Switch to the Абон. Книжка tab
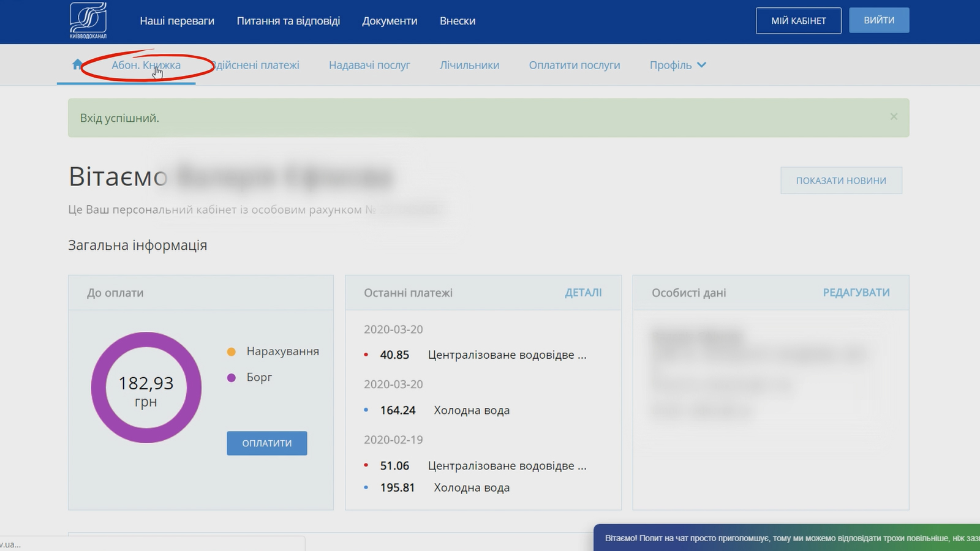 coord(146,65)
